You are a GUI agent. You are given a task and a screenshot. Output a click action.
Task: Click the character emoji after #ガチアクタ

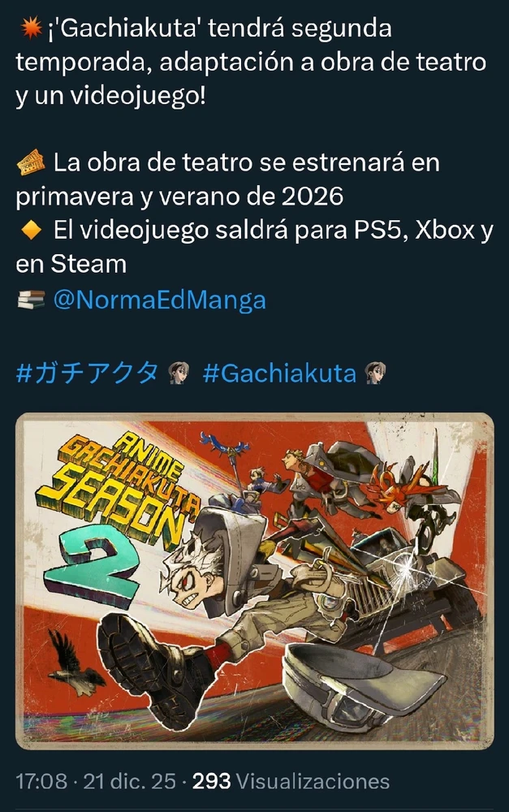pyautogui.click(x=179, y=373)
